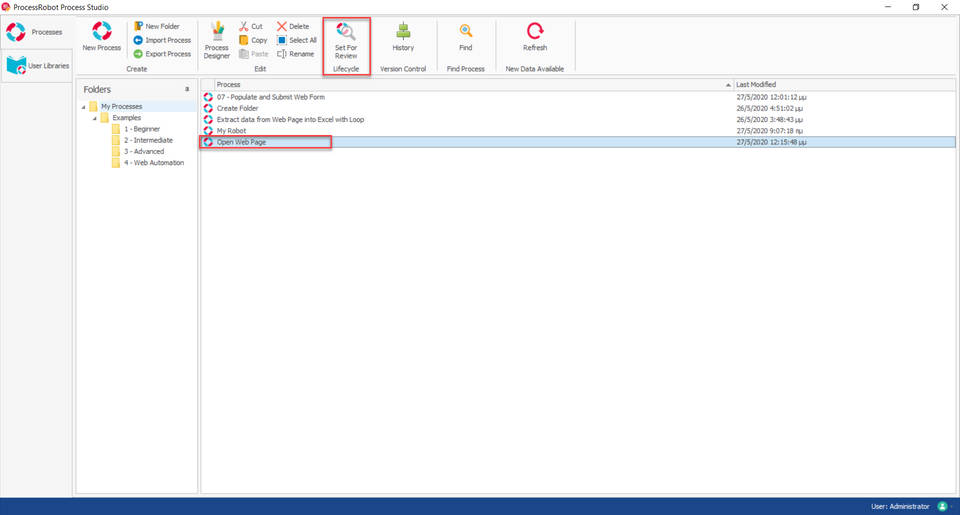This screenshot has height=515, width=960.
Task: Click the greyed Paste tool
Action: tap(253, 54)
